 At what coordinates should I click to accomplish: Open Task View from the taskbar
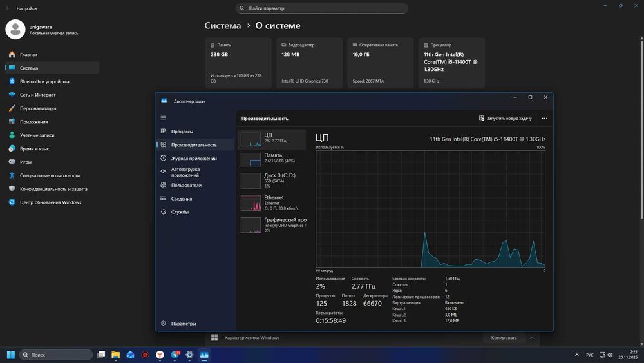pos(101,355)
